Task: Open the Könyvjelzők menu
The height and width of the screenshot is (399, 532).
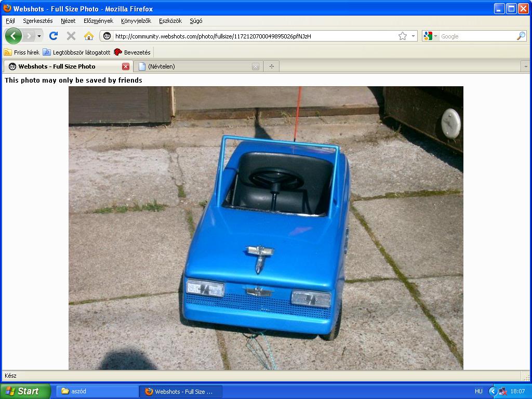Action: [x=136, y=21]
